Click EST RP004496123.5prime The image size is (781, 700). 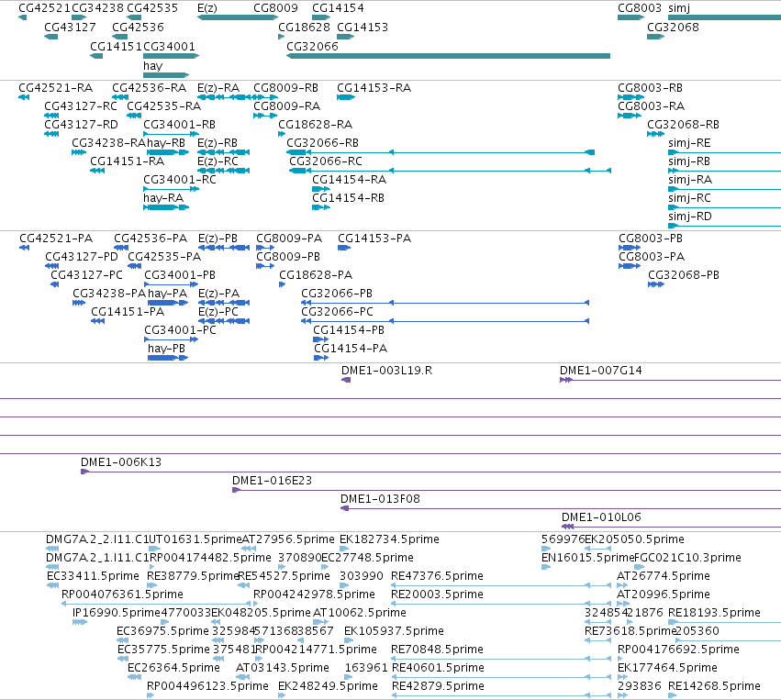point(151,695)
